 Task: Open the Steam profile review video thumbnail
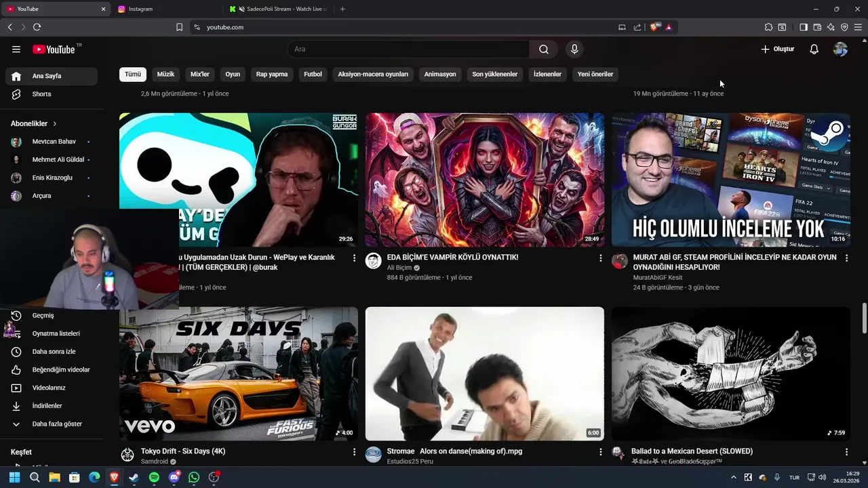pyautogui.click(x=731, y=180)
